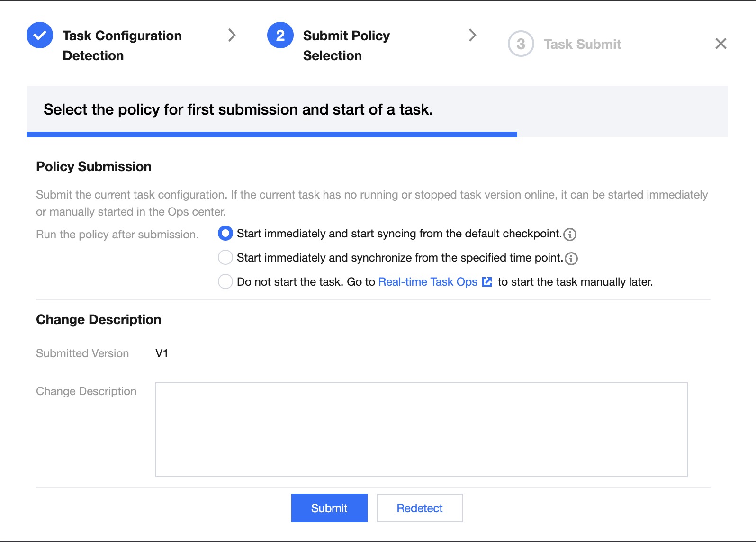Click the completed step checkmark icon
This screenshot has height=542, width=756.
tap(40, 35)
